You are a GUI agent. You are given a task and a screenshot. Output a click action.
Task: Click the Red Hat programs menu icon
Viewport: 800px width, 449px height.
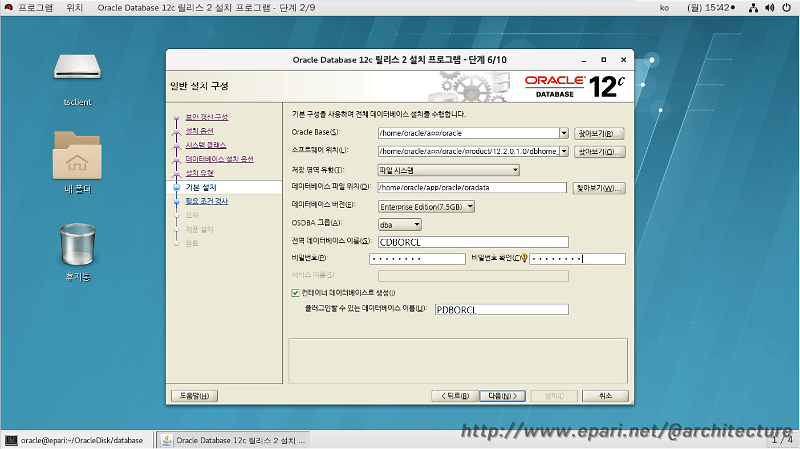[9, 8]
